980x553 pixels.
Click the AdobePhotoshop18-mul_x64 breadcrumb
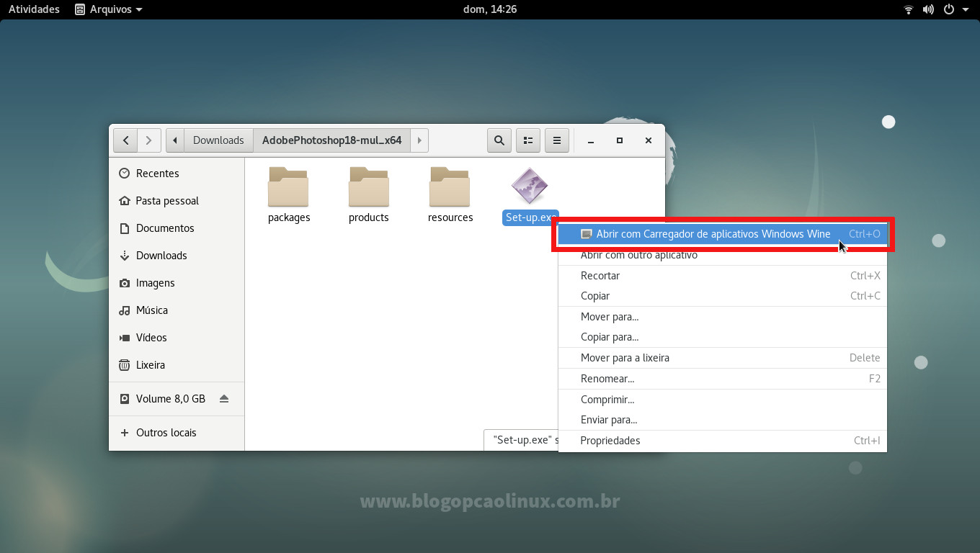(x=332, y=140)
